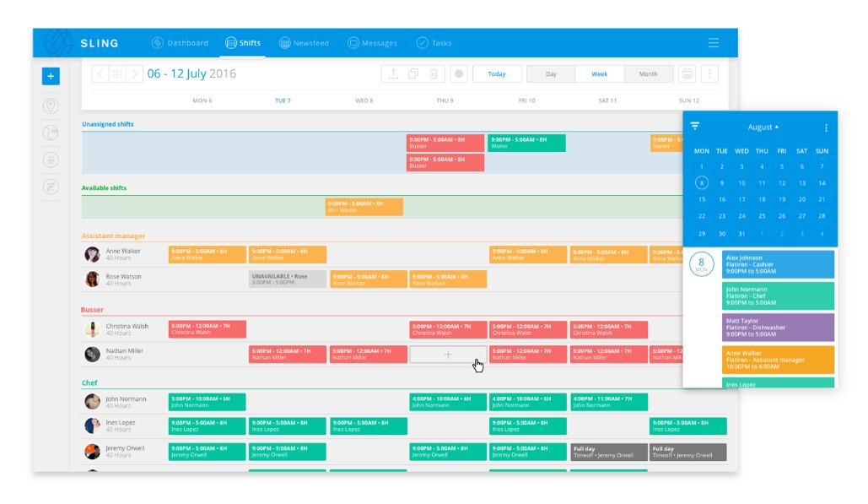Click the delete shifts trash icon
The image size is (868, 504).
(434, 73)
